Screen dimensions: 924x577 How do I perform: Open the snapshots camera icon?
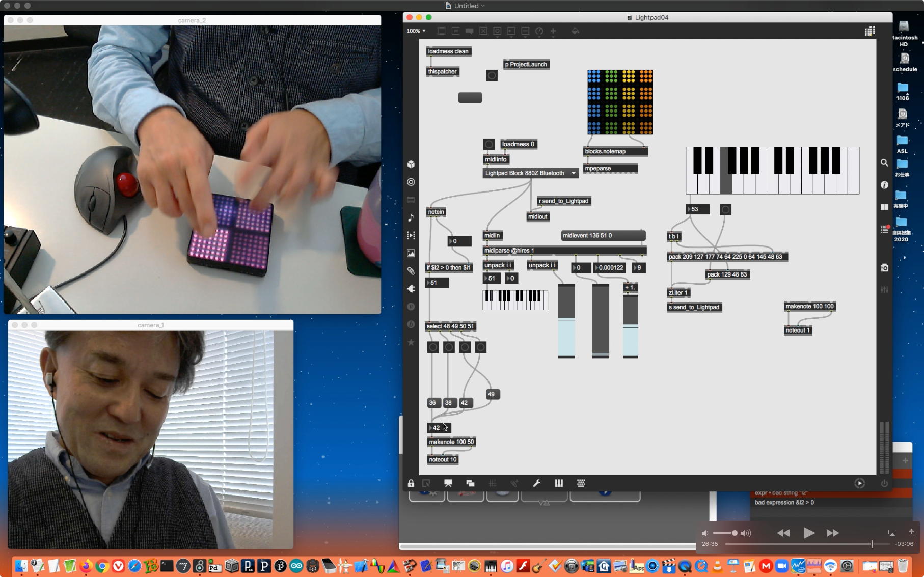(x=885, y=268)
